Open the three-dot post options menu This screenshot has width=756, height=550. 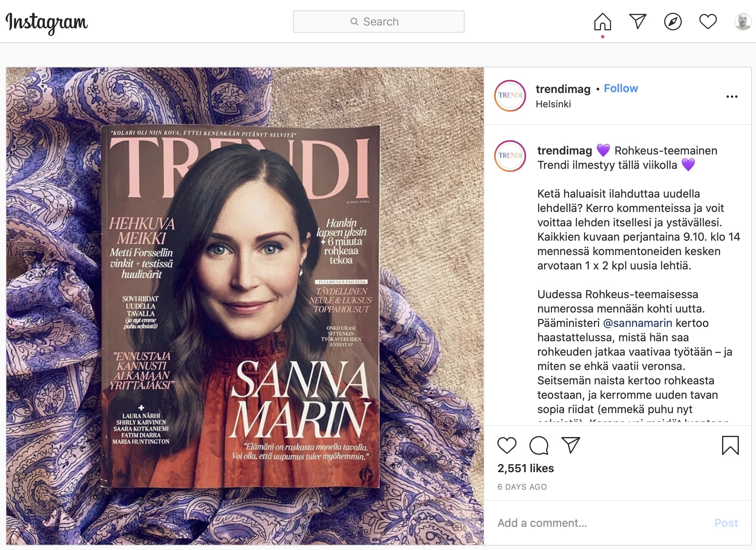pyautogui.click(x=732, y=97)
